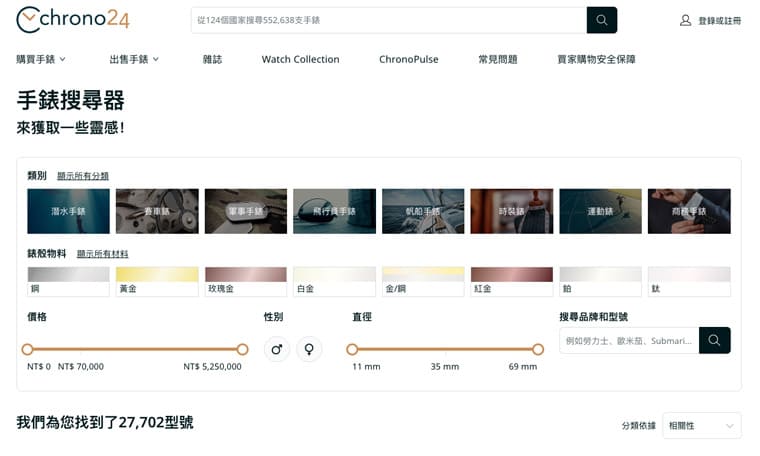Screen dimensions: 760x456
Task: Click the 顯示所有分類 link
Action: pyautogui.click(x=83, y=176)
